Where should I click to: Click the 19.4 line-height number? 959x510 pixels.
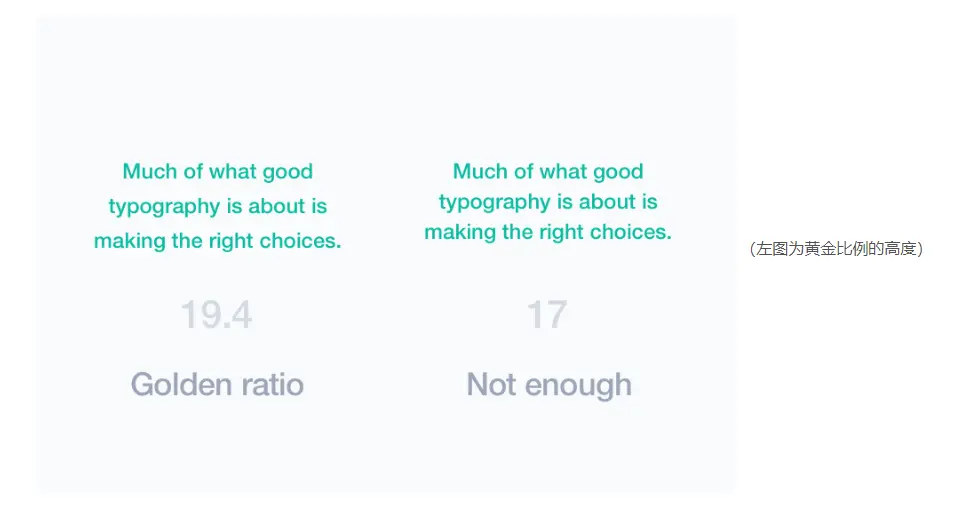coord(216,316)
